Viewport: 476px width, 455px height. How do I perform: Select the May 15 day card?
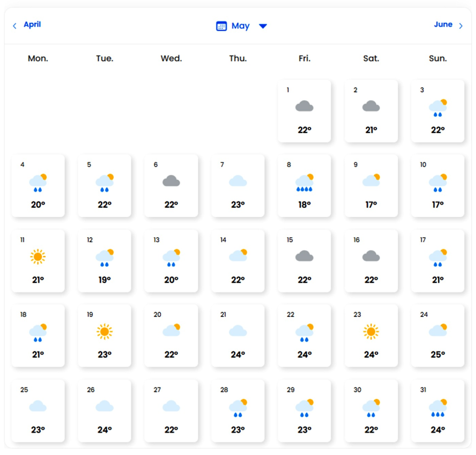pyautogui.click(x=304, y=261)
